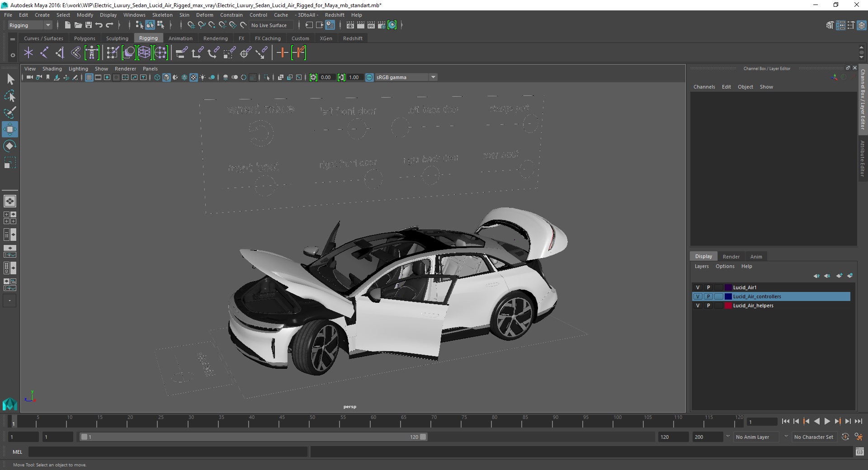868x470 pixels.
Task: Create a new scene with the toolbar icon
Action: click(67, 25)
